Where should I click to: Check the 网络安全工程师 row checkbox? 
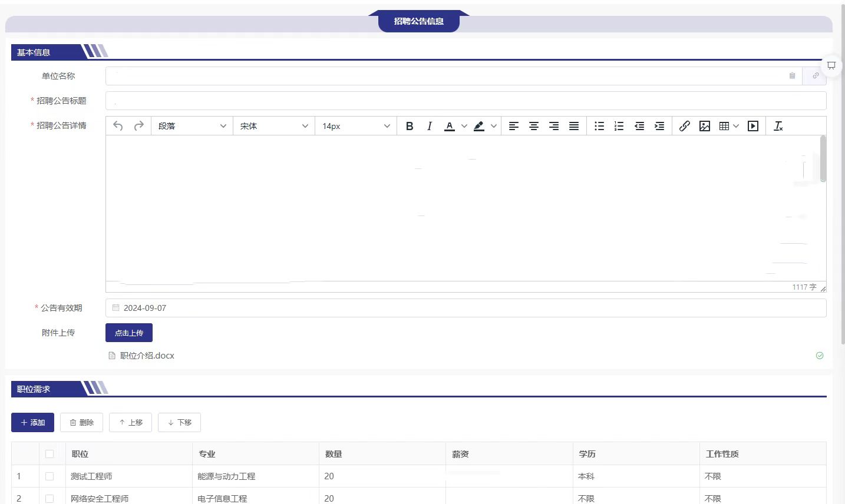pyautogui.click(x=49, y=499)
